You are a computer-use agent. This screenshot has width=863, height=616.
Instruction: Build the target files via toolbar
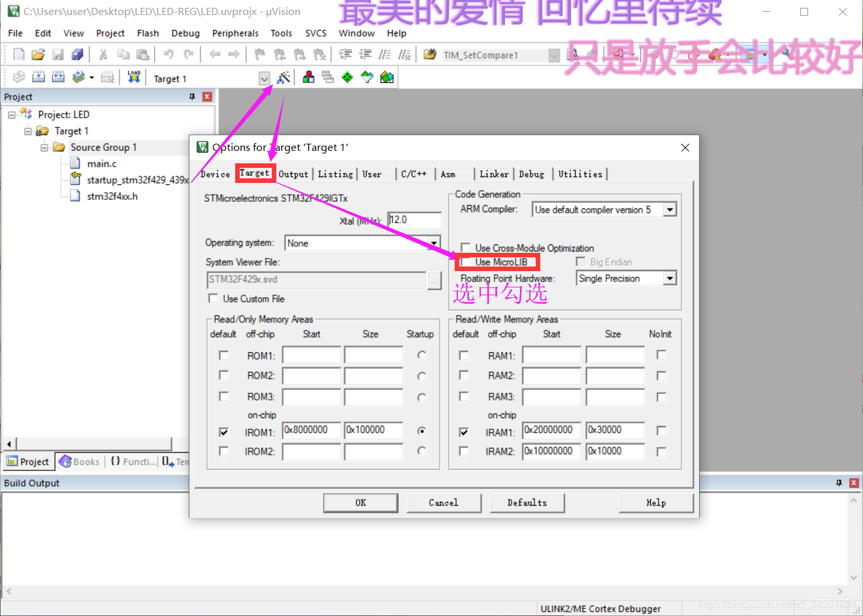click(39, 77)
